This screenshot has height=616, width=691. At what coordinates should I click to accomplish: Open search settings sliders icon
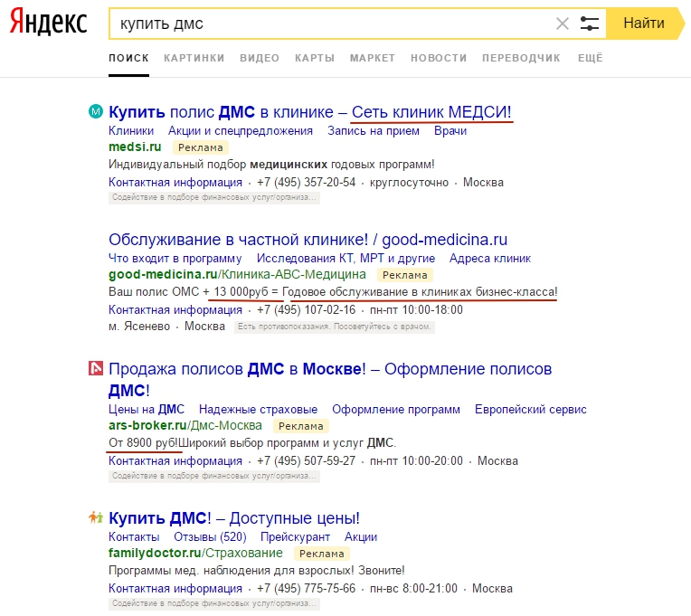coord(589,24)
